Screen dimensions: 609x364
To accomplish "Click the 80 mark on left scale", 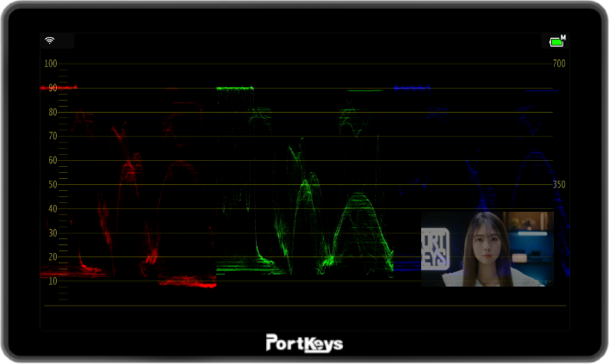I will 52,112.
